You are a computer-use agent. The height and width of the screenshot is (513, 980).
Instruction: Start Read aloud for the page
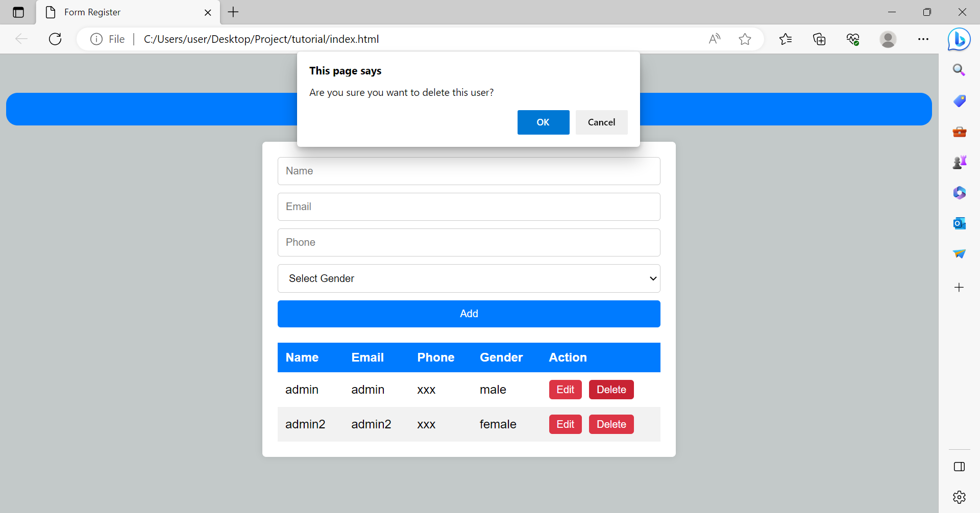click(x=715, y=39)
